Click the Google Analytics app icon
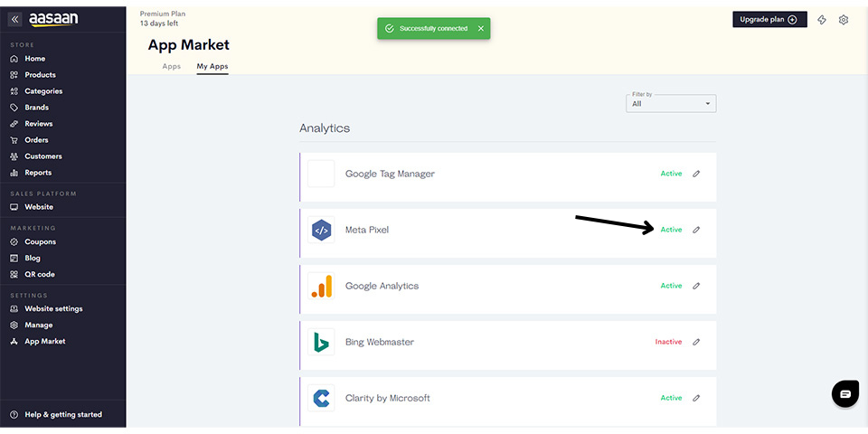The image size is (868, 434). point(321,287)
